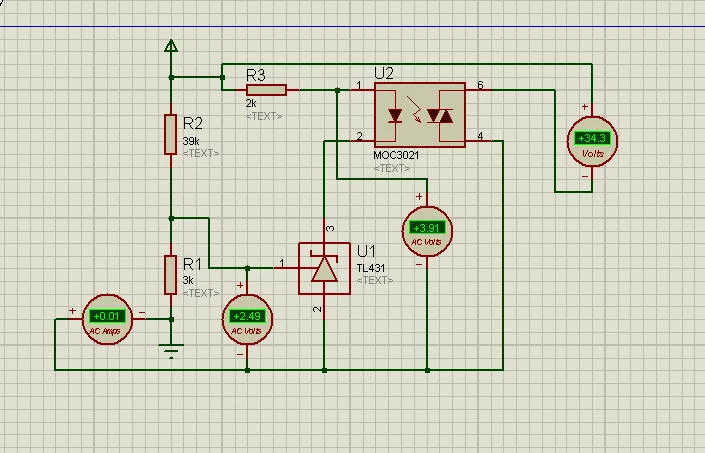The image size is (705, 453).
Task: Click the R1 reference label
Action: coord(192,263)
